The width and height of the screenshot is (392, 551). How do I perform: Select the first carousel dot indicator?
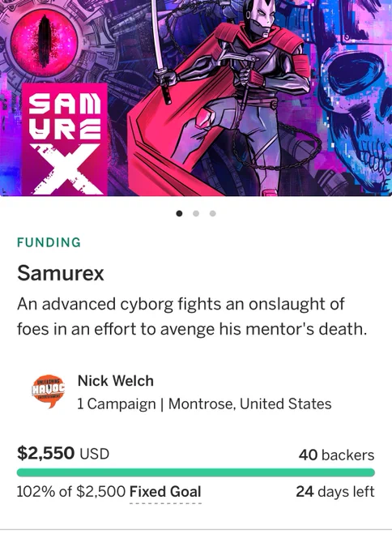[179, 213]
